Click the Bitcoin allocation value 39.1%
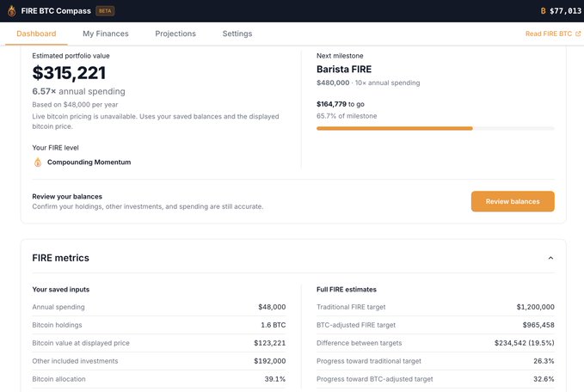The image size is (584, 392). click(275, 379)
